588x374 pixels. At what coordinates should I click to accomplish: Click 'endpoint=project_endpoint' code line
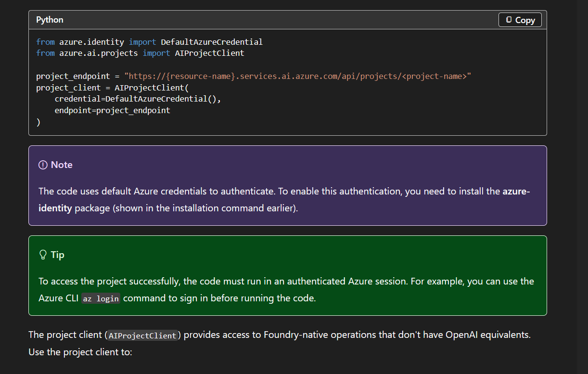click(113, 110)
